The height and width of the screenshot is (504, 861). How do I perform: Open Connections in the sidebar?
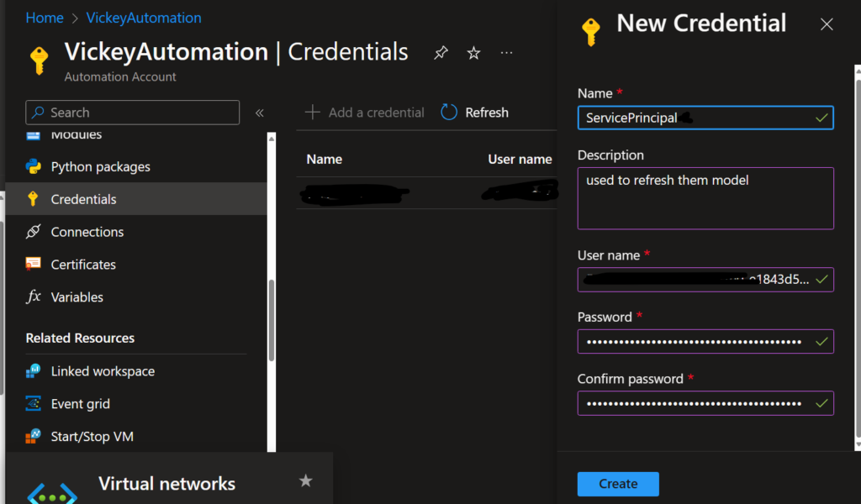click(87, 232)
